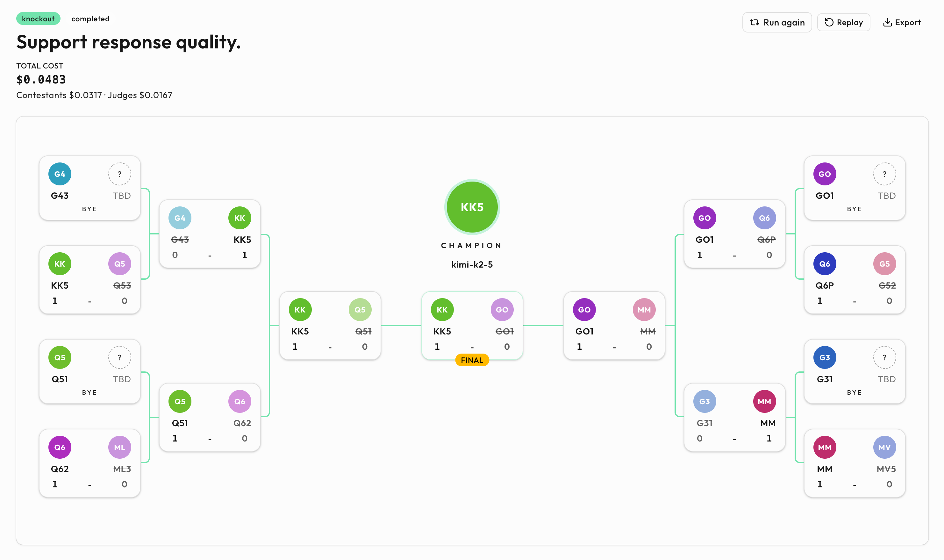
Task: Select the G31 vs MM match card
Action: click(x=735, y=417)
